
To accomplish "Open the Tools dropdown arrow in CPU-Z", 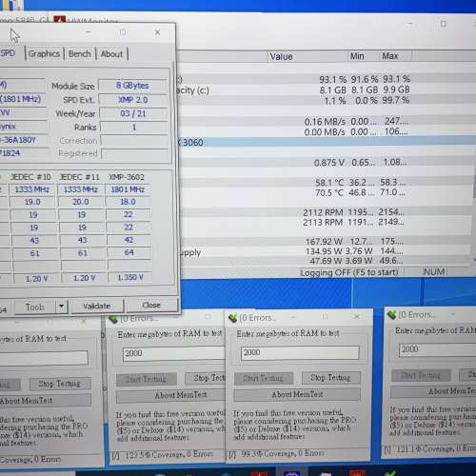I will coord(62,307).
